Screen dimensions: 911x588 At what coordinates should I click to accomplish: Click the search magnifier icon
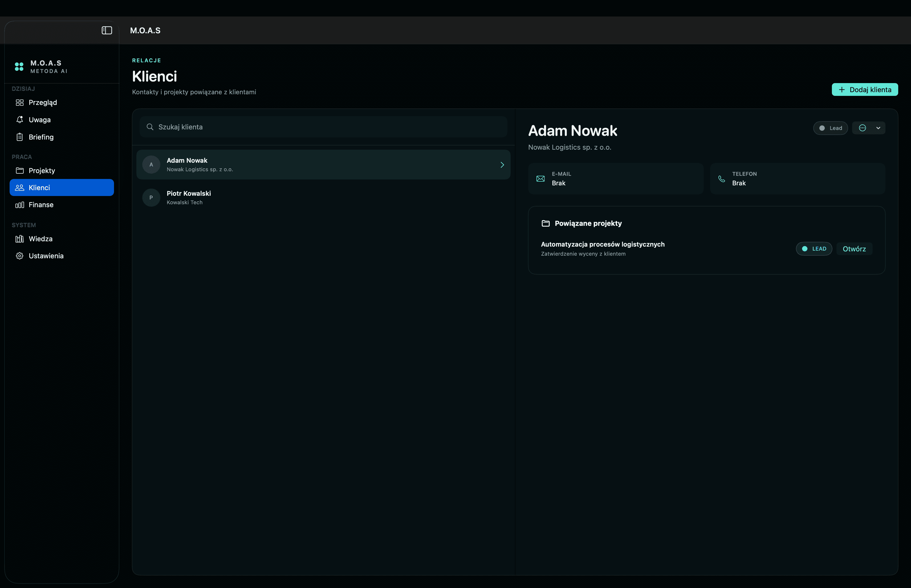150,127
